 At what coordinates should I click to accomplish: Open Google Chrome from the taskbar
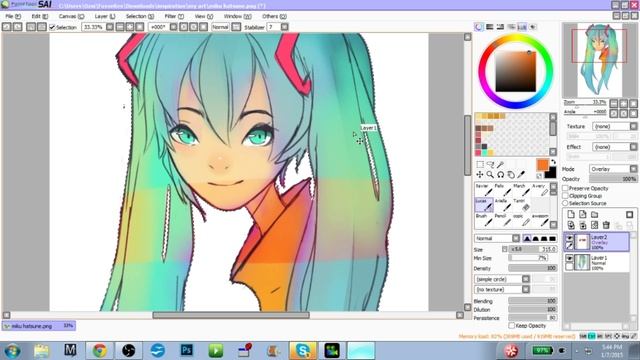tap(99, 350)
